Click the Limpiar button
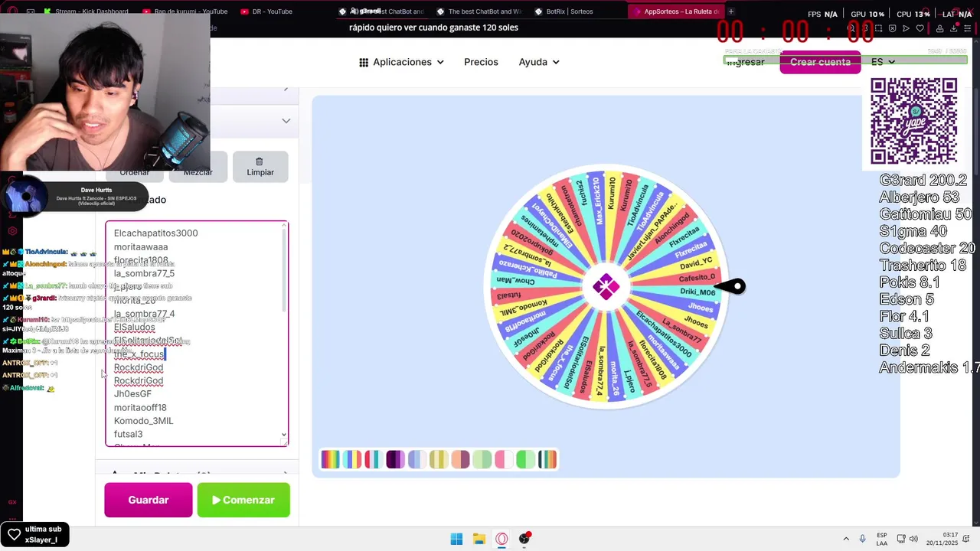The image size is (980, 551). point(260,167)
